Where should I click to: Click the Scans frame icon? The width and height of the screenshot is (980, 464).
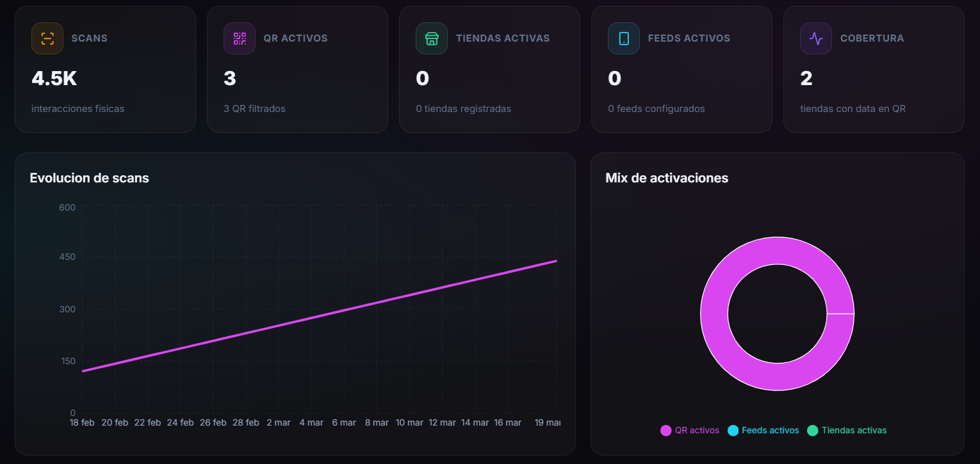(47, 38)
